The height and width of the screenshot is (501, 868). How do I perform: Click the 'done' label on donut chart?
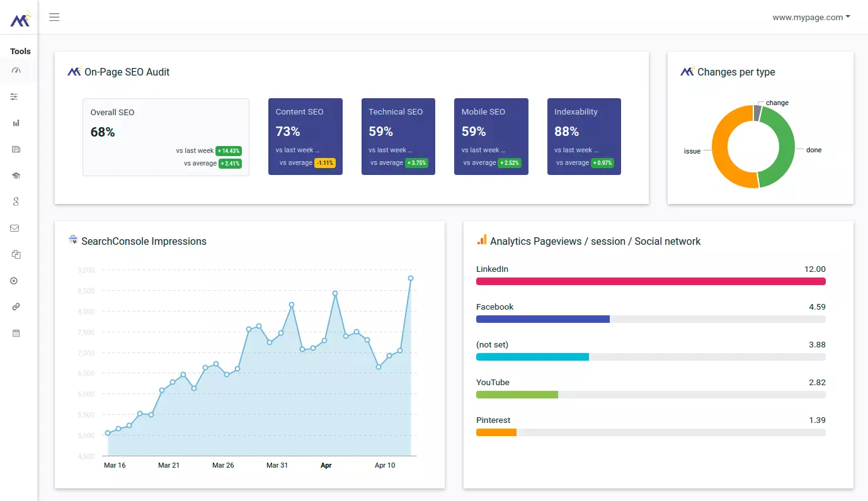point(814,150)
